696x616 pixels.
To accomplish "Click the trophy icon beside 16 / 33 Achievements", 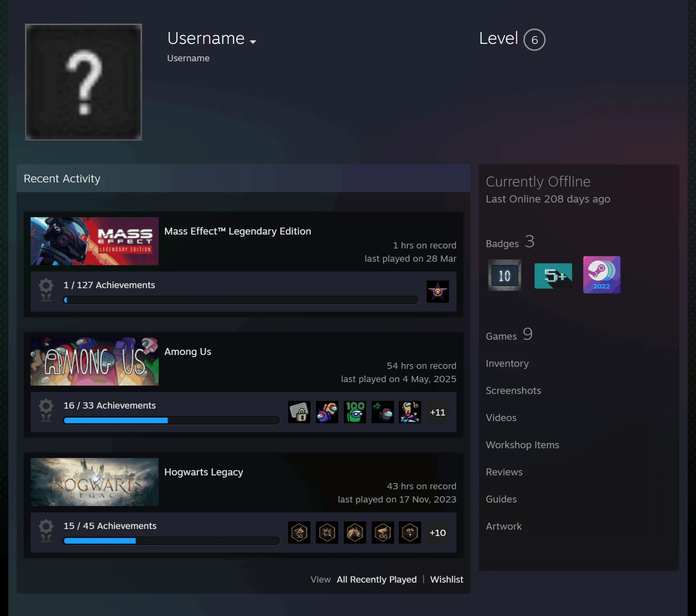I will coord(46,410).
